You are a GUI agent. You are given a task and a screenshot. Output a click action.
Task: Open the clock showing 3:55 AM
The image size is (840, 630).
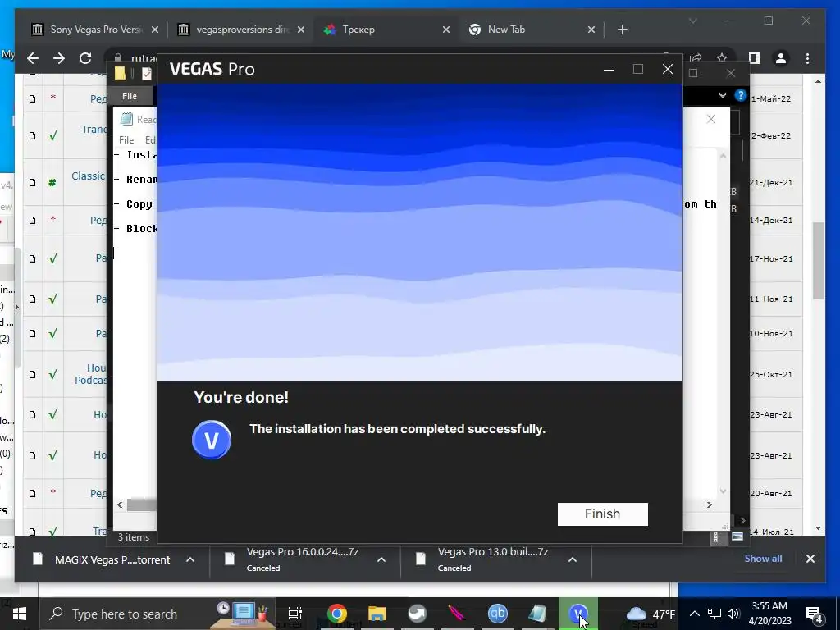(769, 614)
